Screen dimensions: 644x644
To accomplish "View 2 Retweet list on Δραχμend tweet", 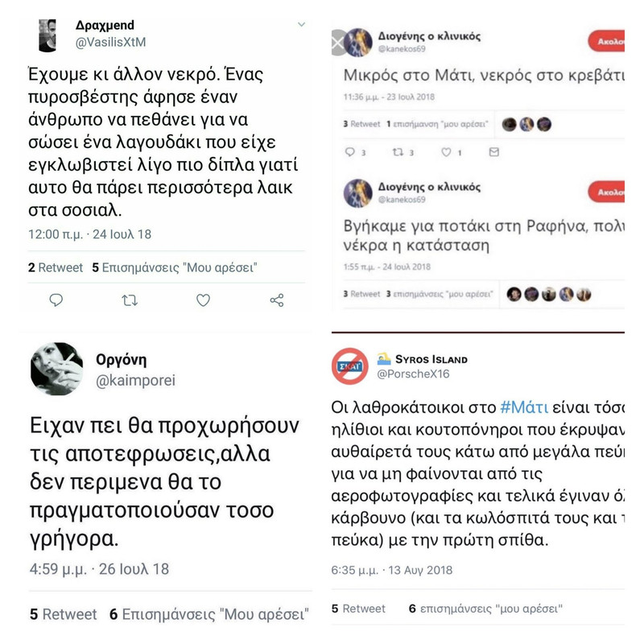I will [56, 268].
